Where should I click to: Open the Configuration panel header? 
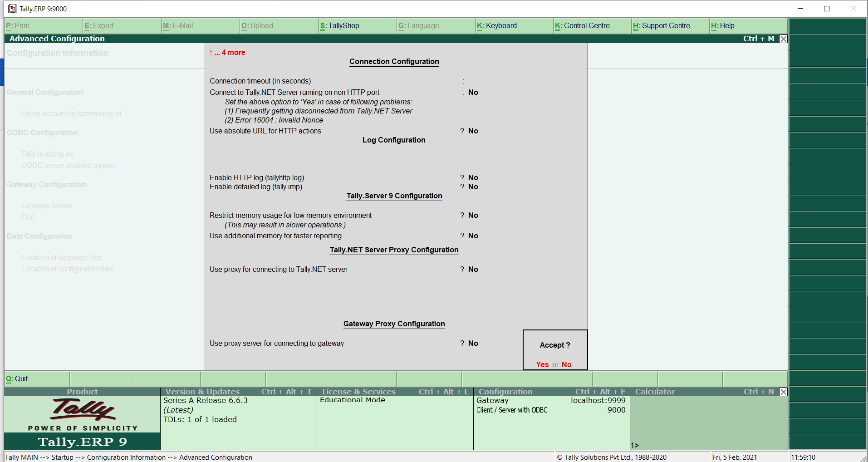click(552, 392)
